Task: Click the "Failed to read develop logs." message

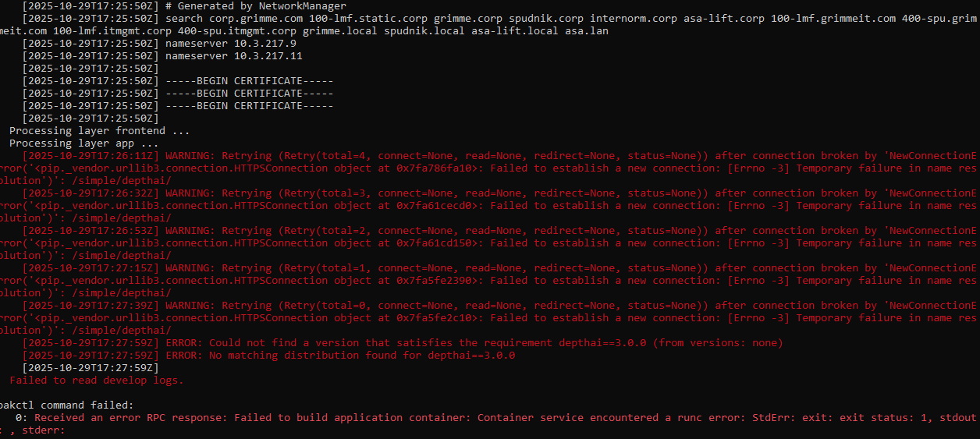Action: 96,381
